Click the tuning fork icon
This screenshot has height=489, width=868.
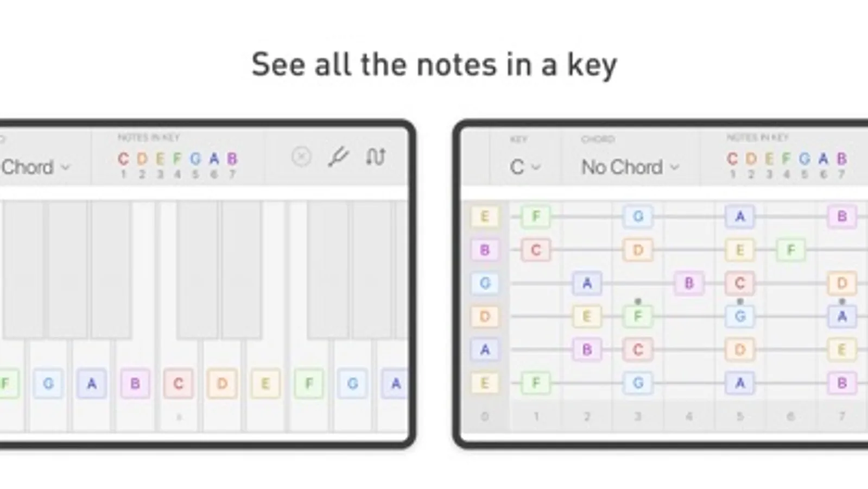click(338, 157)
